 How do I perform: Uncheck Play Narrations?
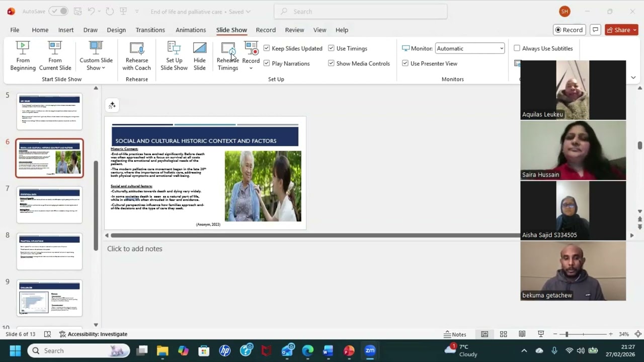click(x=267, y=63)
